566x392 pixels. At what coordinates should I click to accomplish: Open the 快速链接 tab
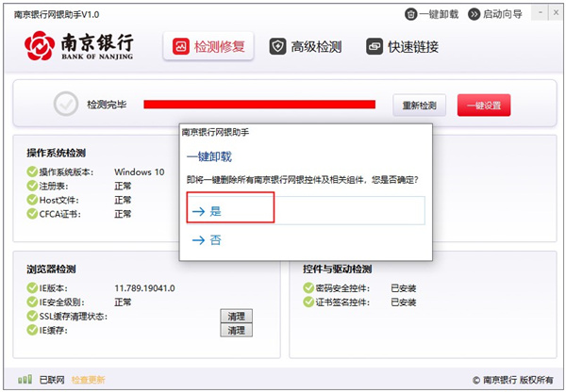click(402, 47)
